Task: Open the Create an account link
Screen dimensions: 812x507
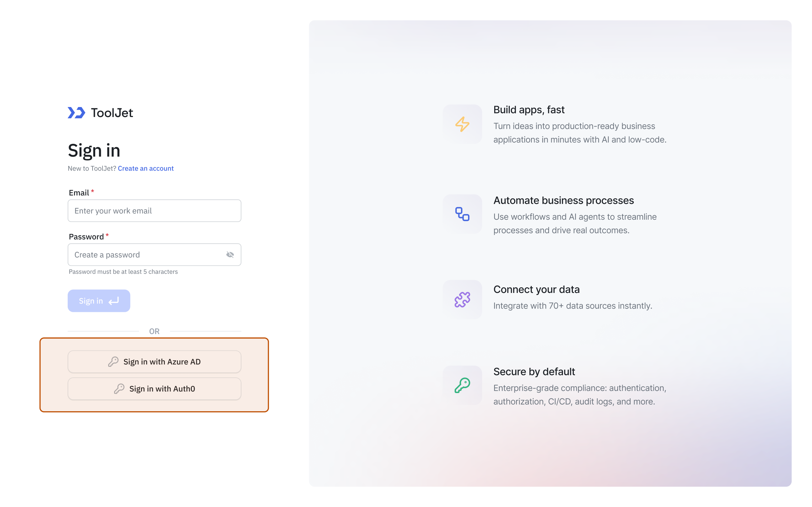Action: 146,168
